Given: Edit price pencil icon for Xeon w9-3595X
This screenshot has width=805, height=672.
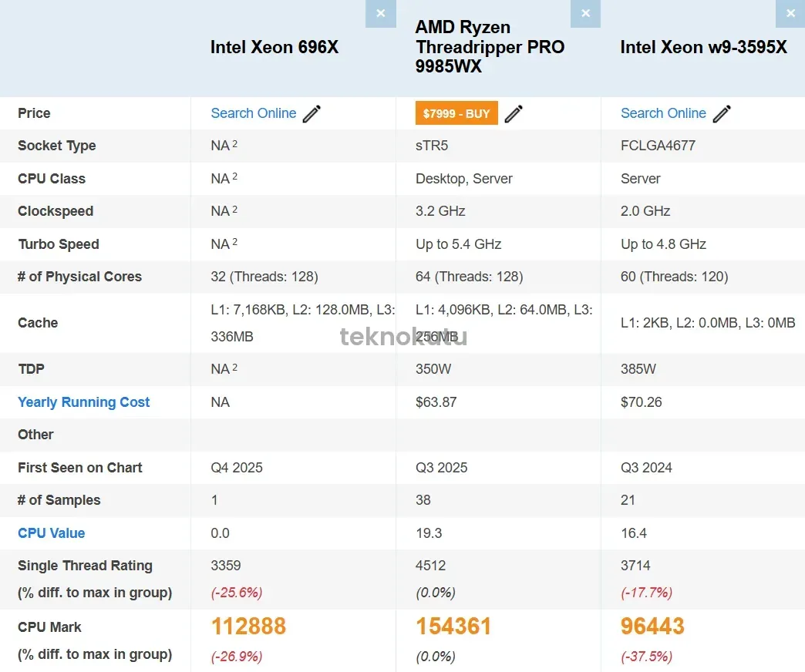Looking at the screenshot, I should [x=722, y=113].
